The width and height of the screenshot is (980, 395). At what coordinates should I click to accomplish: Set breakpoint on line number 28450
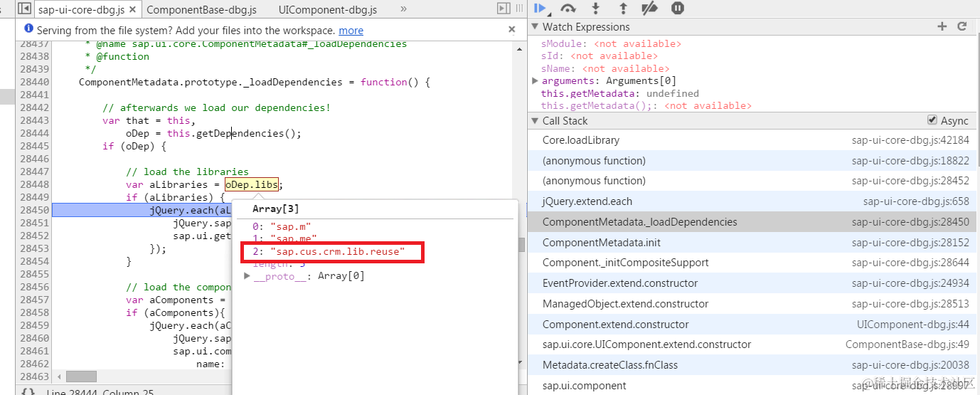point(36,211)
